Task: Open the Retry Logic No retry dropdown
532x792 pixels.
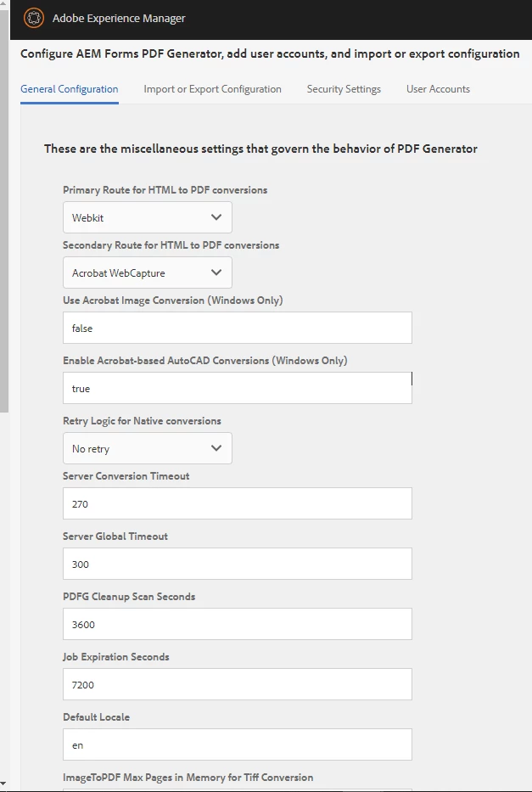Action: click(148, 448)
